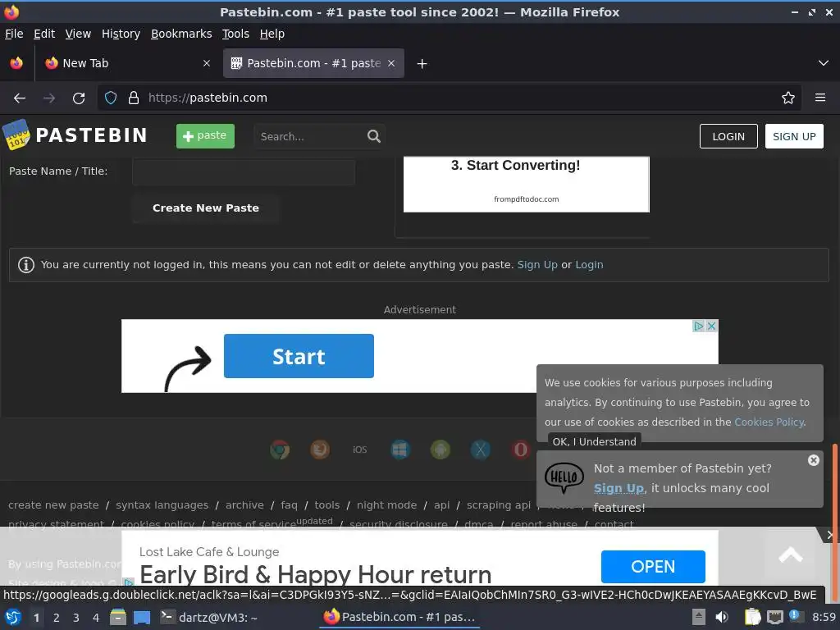The image size is (840, 630).
Task: Open the file manager taskbar icon
Action: click(118, 618)
